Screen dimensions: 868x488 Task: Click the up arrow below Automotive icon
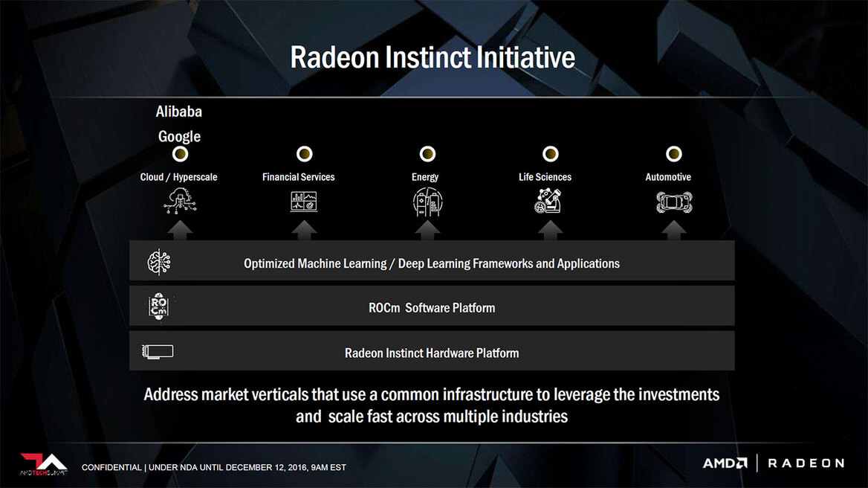(674, 231)
